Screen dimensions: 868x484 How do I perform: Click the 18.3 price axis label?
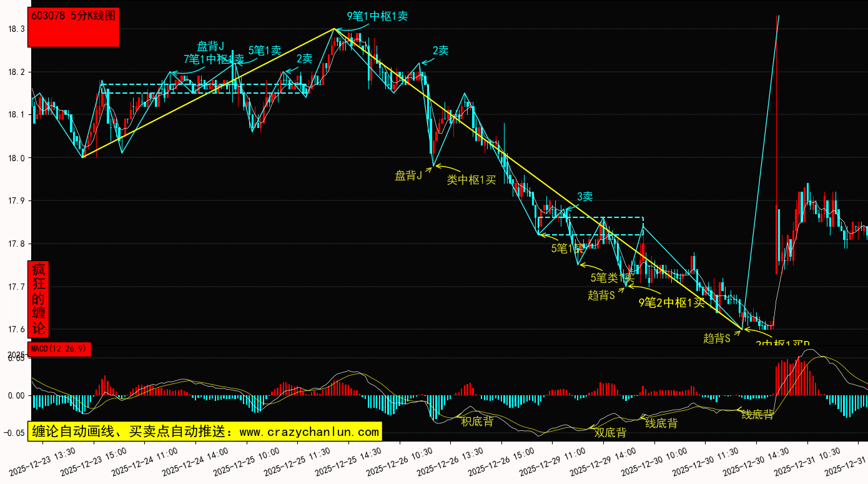pos(16,29)
